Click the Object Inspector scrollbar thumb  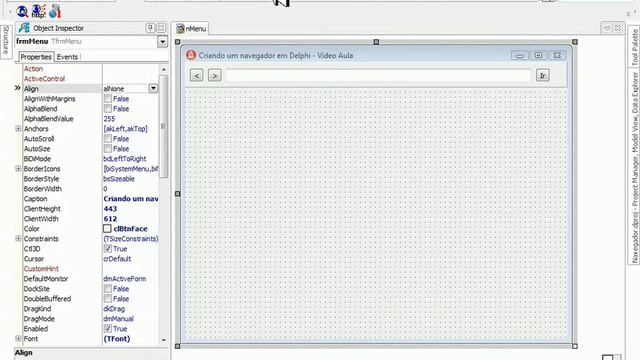click(164, 127)
